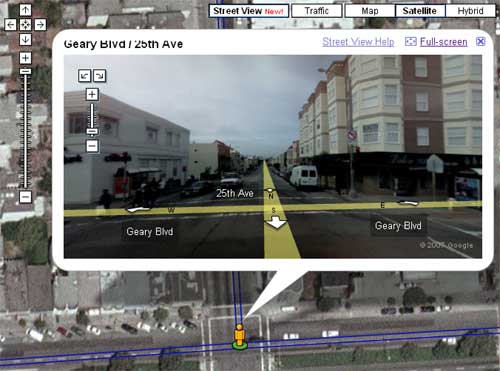Switch to Hybrid view

(470, 11)
